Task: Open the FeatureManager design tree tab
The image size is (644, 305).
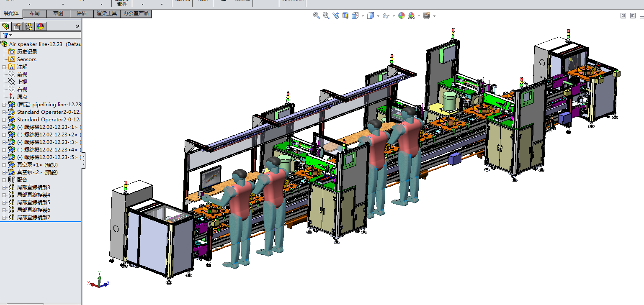Action: click(6, 26)
